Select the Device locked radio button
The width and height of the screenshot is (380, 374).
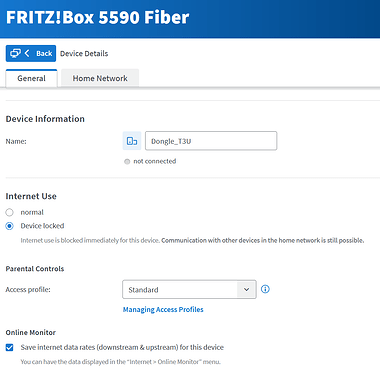(9, 226)
